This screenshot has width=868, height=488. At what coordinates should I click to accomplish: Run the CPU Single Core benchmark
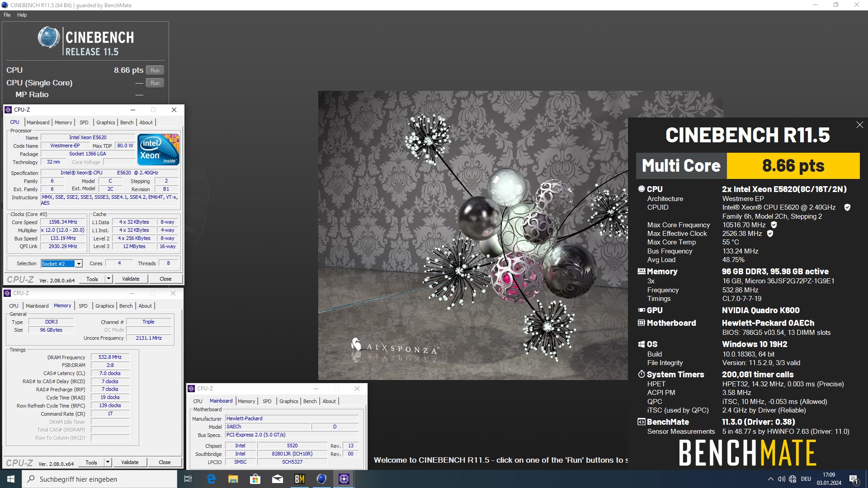pos(155,83)
